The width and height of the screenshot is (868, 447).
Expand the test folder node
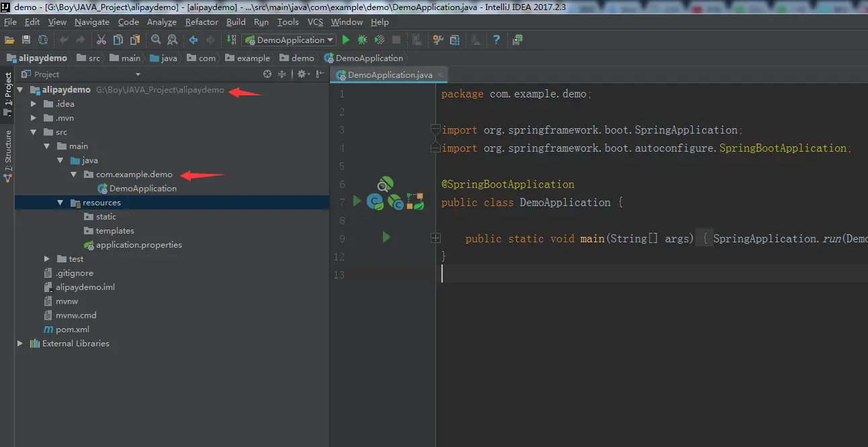[x=47, y=259]
